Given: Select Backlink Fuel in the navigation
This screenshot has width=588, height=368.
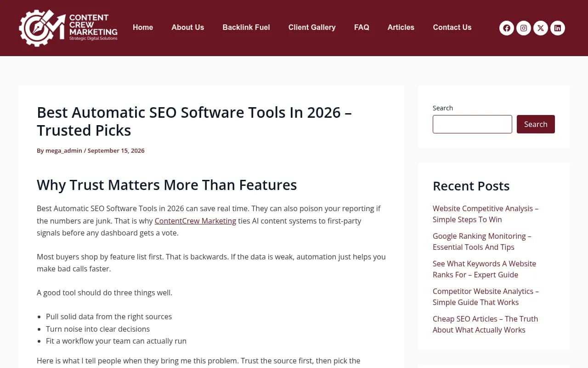Looking at the screenshot, I should pyautogui.click(x=246, y=28).
